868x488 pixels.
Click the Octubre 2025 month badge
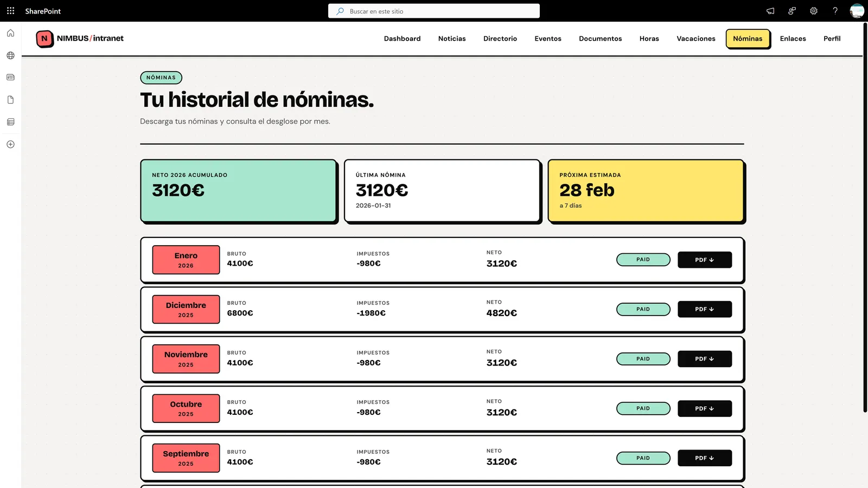(x=186, y=408)
